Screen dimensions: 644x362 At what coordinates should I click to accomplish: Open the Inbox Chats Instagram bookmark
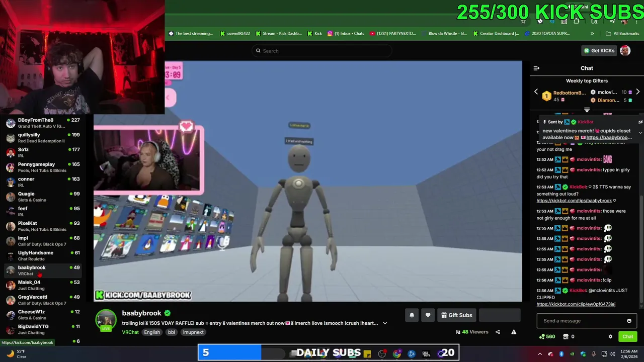[x=346, y=34]
